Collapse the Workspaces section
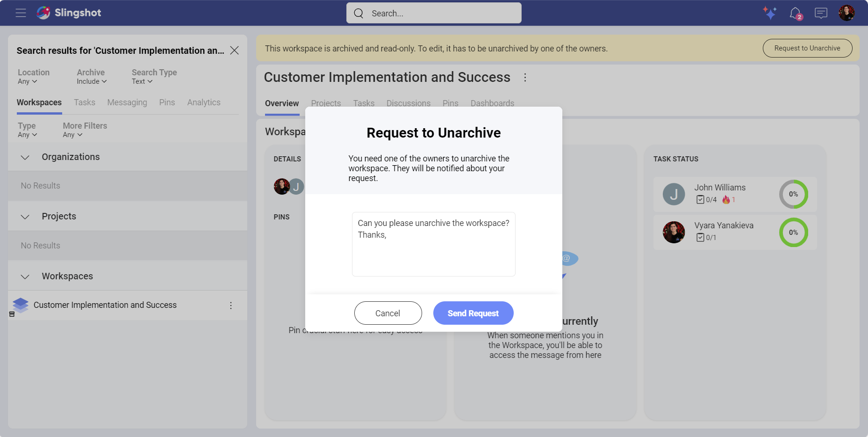 [25, 277]
